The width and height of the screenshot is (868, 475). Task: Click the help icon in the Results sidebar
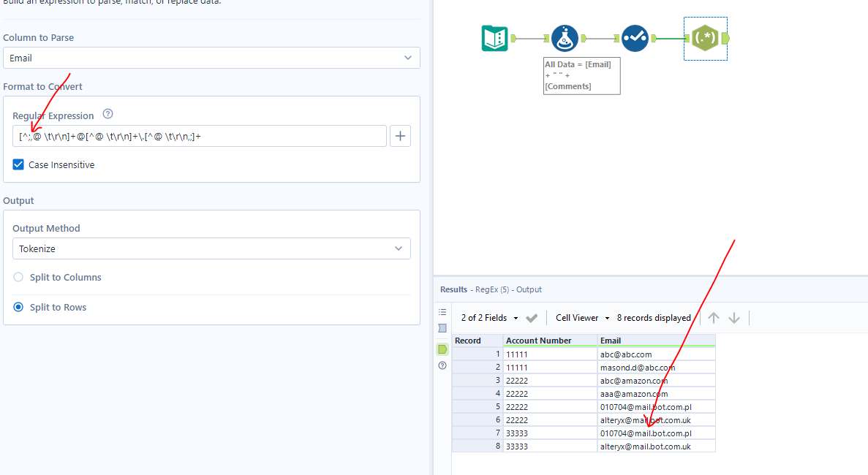pyautogui.click(x=442, y=365)
